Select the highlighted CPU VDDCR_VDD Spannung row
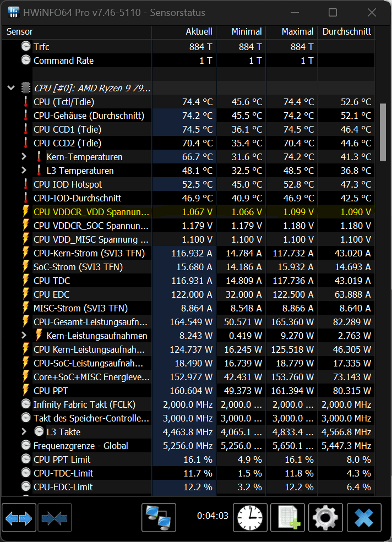The height and width of the screenshot is (542, 392). click(91, 212)
